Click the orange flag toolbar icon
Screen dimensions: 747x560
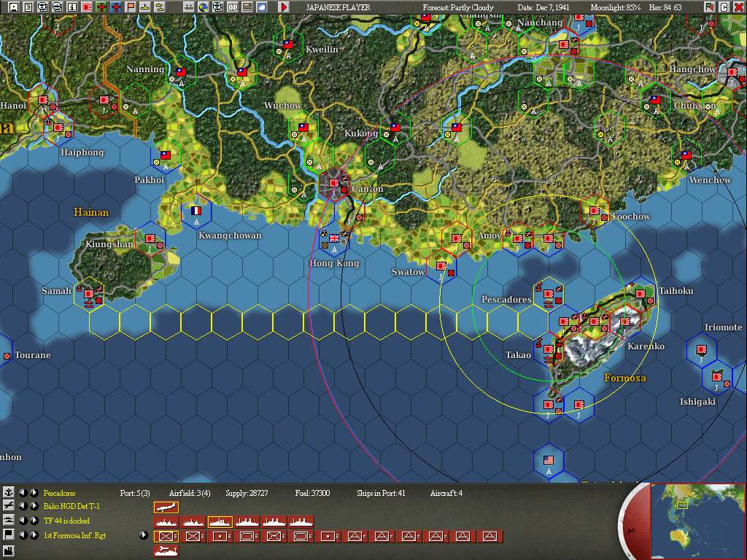point(131,7)
